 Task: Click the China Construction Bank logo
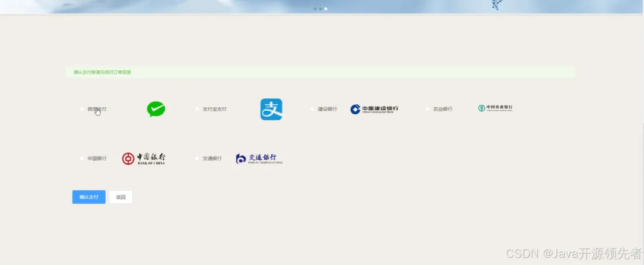[374, 109]
